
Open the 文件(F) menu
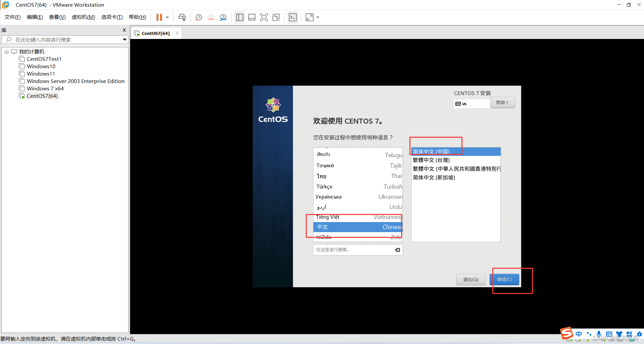[13, 17]
